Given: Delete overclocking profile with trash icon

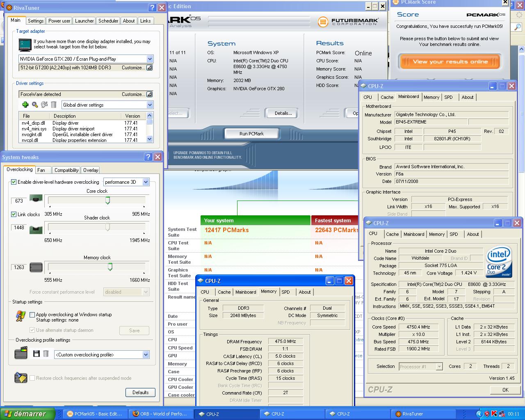Looking at the screenshot, I should [46, 354].
